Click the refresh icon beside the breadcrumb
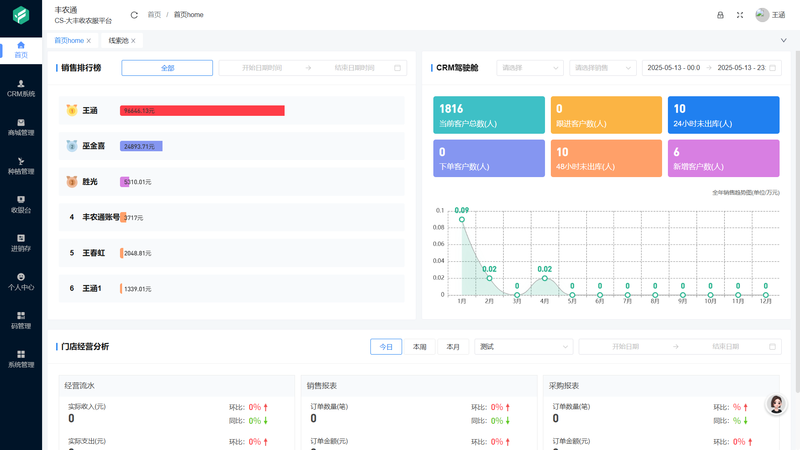This screenshot has height=450, width=800. [134, 15]
